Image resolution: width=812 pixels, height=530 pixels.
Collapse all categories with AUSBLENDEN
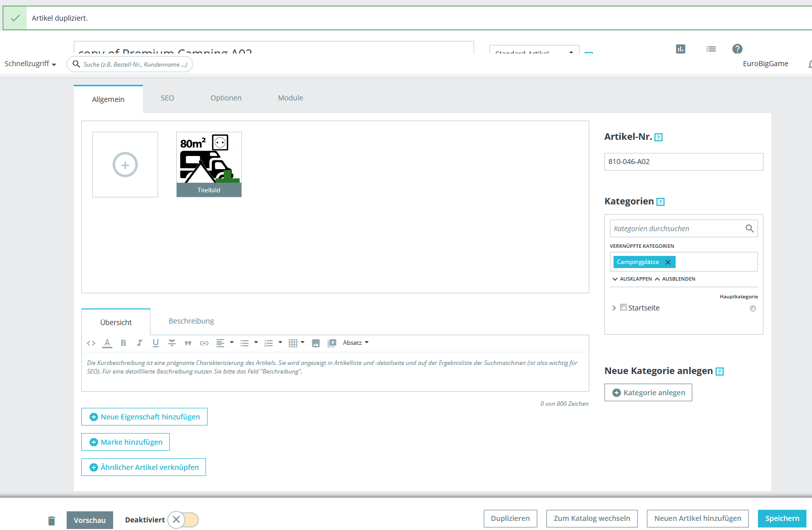675,279
